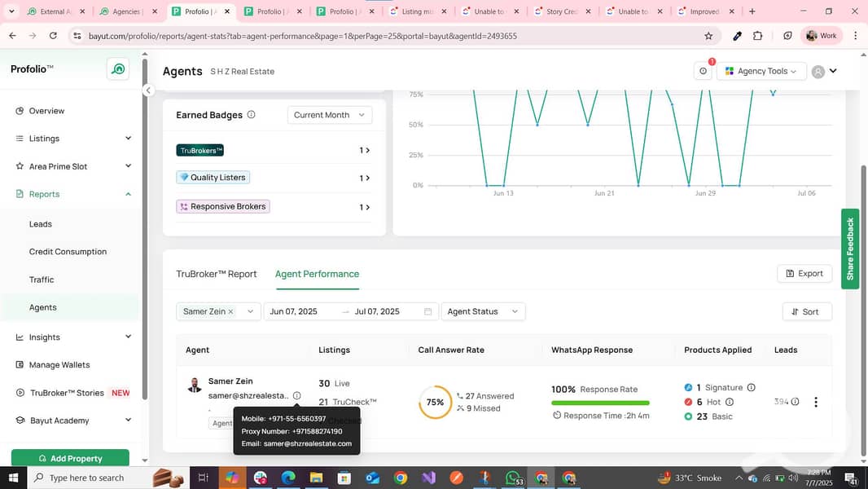
Task: Open the three-dot menu for Samer Zein
Action: pos(815,402)
